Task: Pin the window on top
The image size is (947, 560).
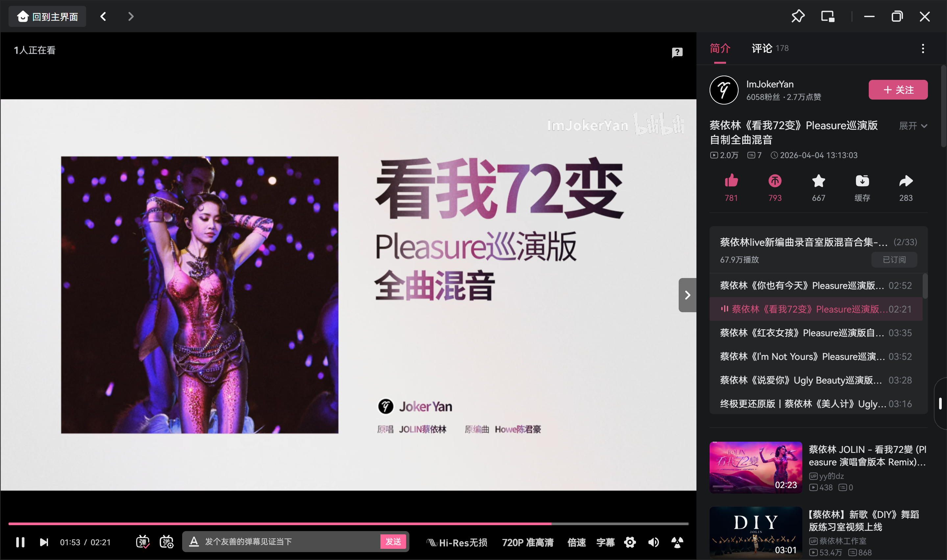Action: point(797,17)
